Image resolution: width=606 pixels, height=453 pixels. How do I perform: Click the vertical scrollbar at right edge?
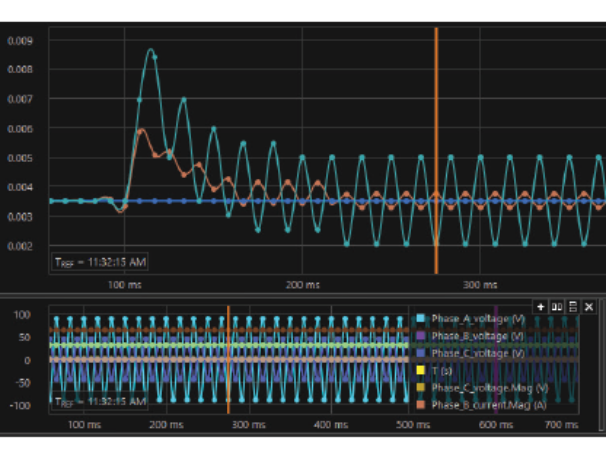[602, 365]
